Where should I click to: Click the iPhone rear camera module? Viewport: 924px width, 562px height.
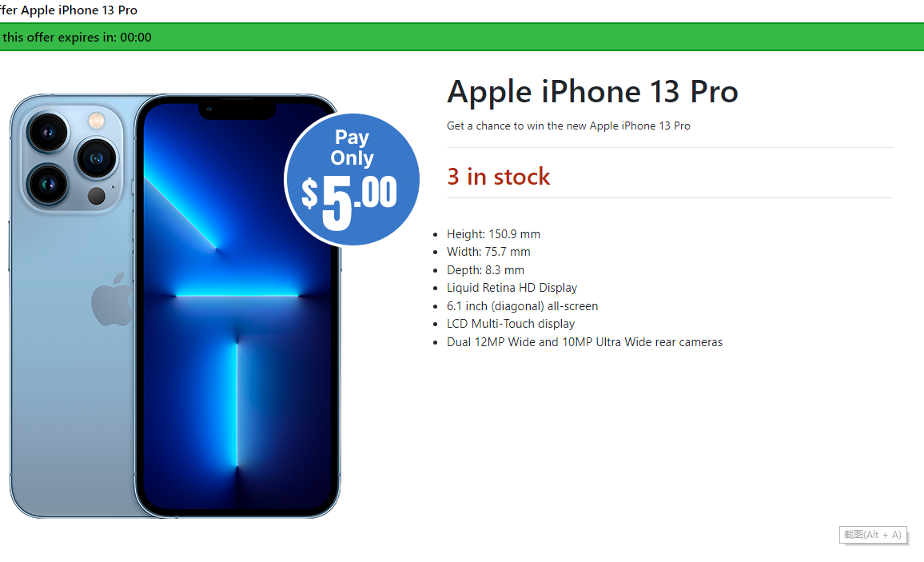click(72, 159)
